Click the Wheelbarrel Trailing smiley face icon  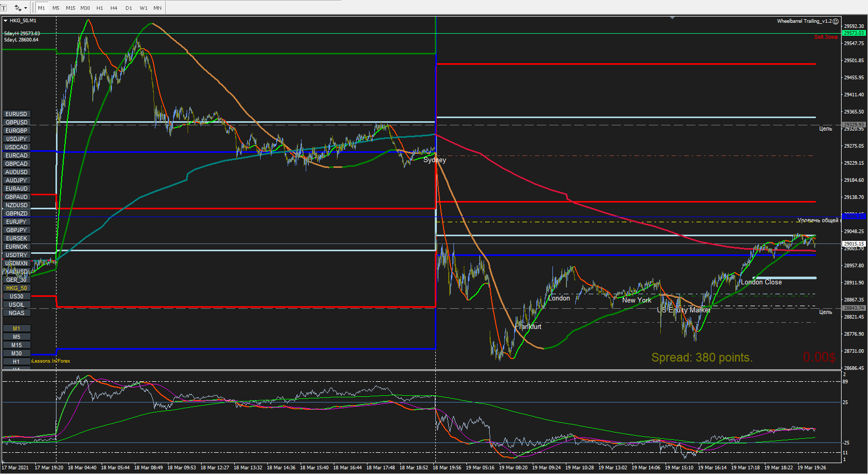835,21
